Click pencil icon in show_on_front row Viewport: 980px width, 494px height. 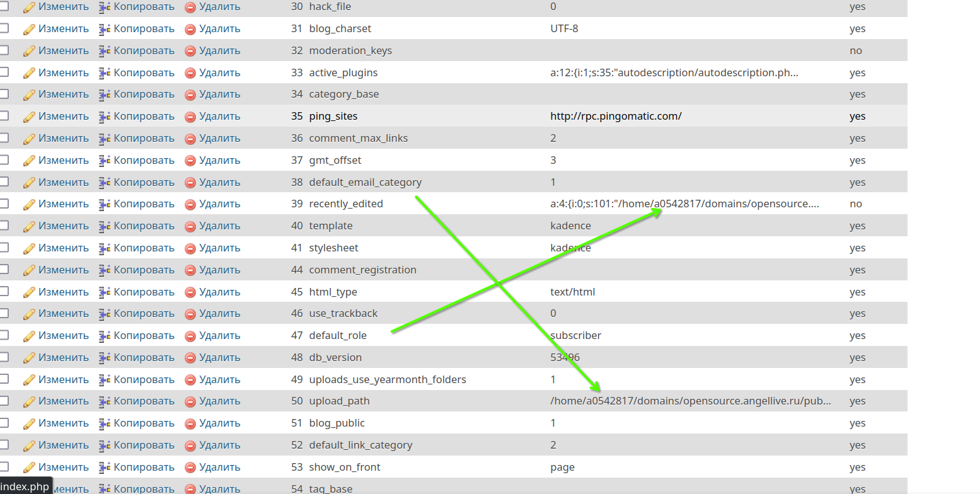[29, 468]
